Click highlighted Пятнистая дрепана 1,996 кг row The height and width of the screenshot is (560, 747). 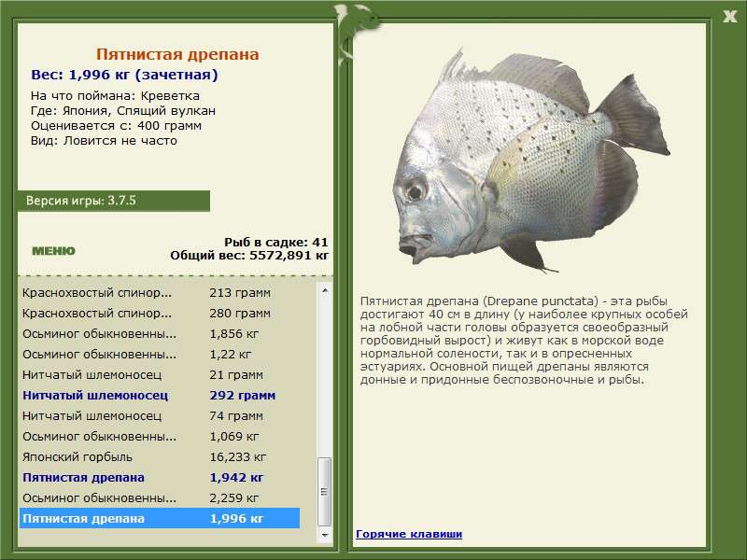[160, 518]
